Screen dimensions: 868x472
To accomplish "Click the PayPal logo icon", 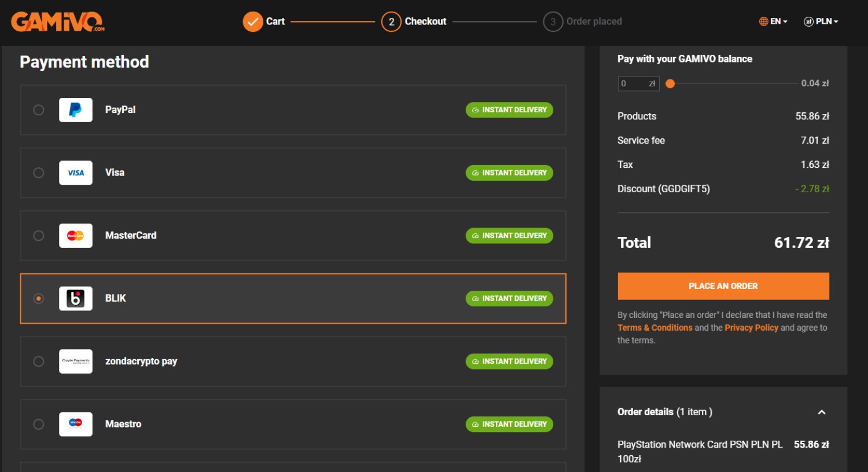I will [x=76, y=110].
